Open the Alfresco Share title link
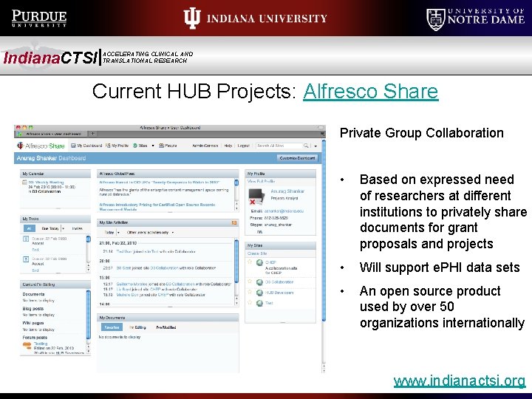This screenshot has width=532, height=399. (x=370, y=92)
